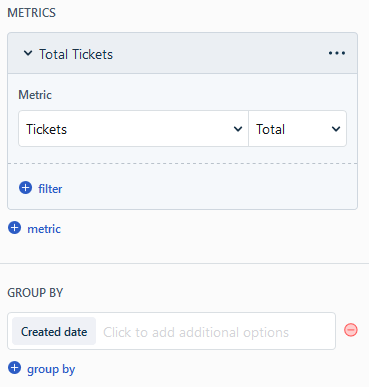
Task: Click the 'Click to add additional options' field
Action: [196, 332]
